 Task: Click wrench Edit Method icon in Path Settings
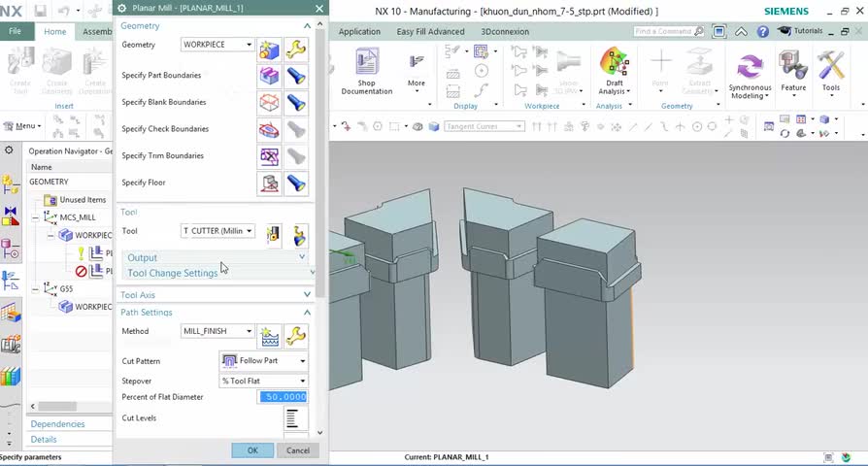[296, 336]
